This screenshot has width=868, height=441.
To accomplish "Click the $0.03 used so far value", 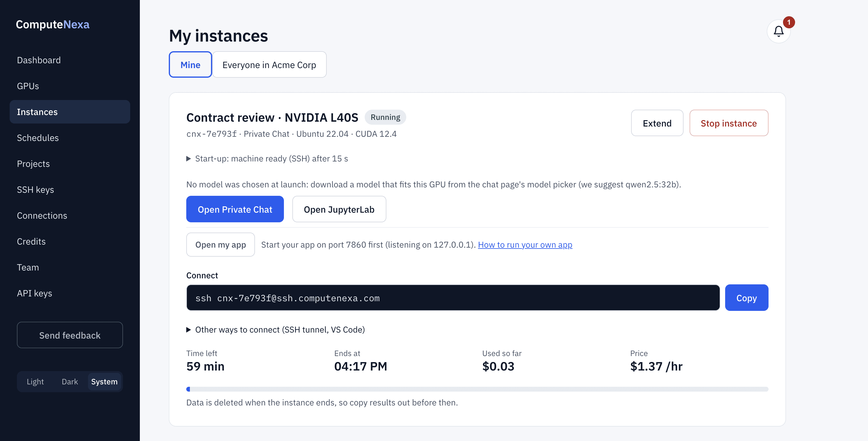I will point(498,366).
